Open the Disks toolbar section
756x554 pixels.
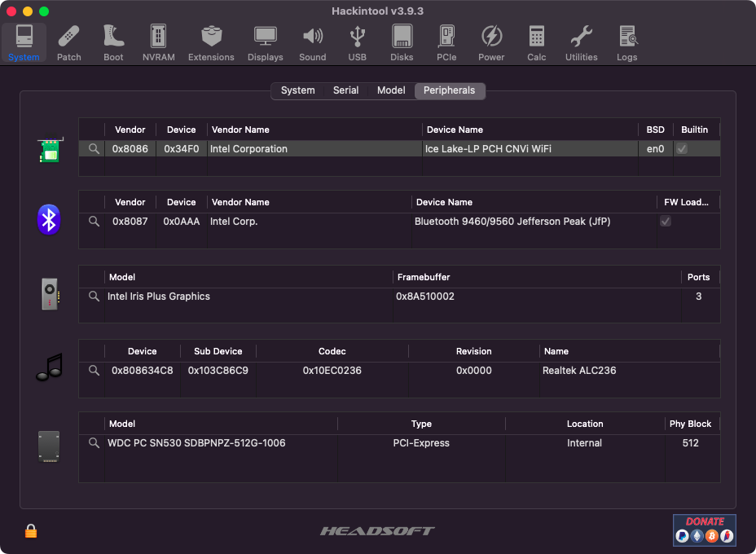402,43
